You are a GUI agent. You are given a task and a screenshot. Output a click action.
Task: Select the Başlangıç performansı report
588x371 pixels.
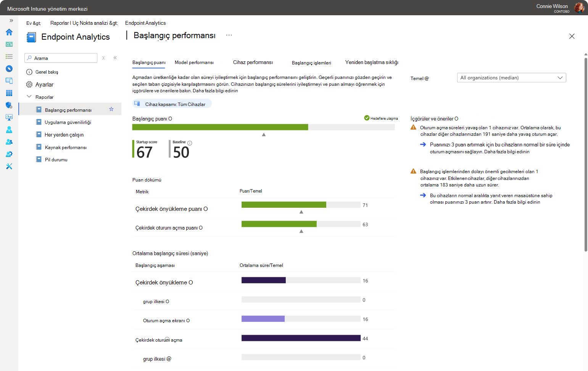[70, 110]
